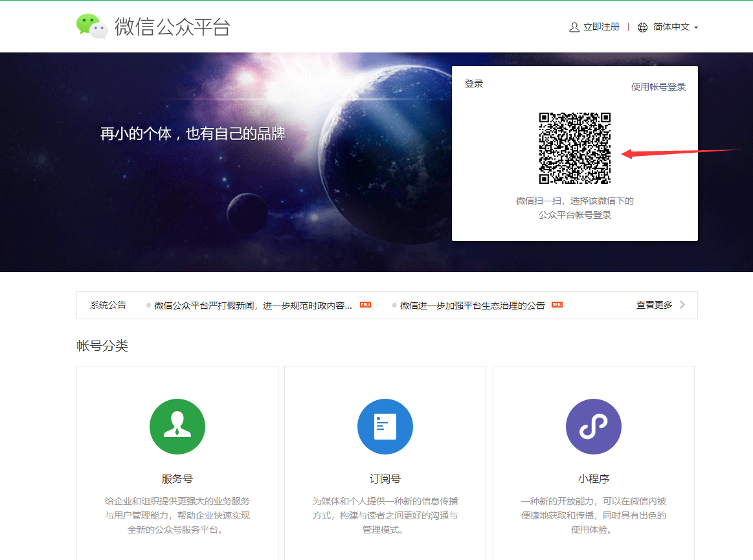The height and width of the screenshot is (560, 753).
Task: Click NEW badge after 严打假新闻 announcement
Action: 365,304
